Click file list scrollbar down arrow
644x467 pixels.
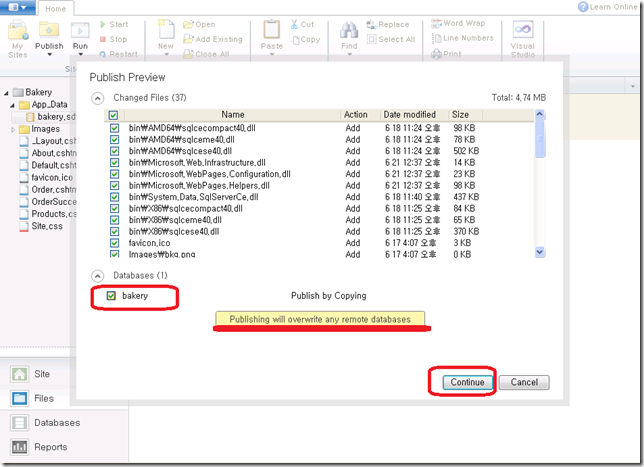(540, 252)
